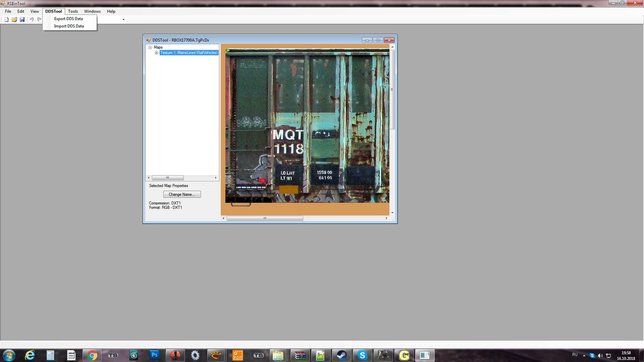Screen dimensions: 644x362
Task: Open Google Chrome from the taskbar
Action: [92, 355]
